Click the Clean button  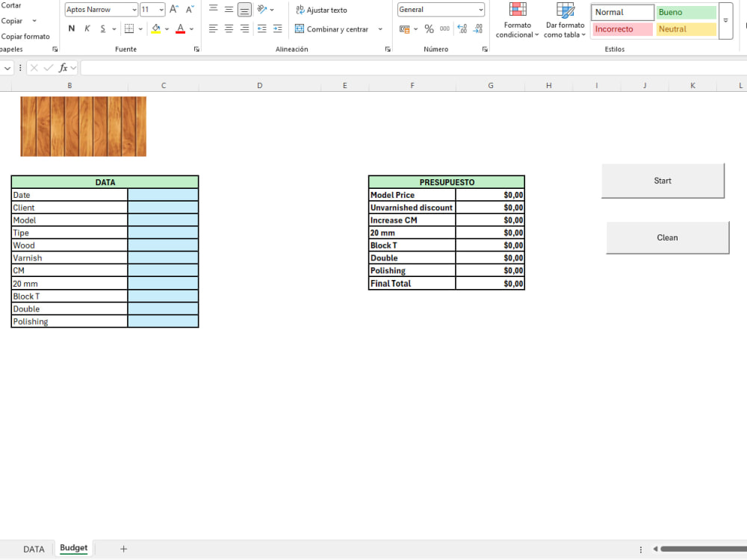click(x=667, y=237)
